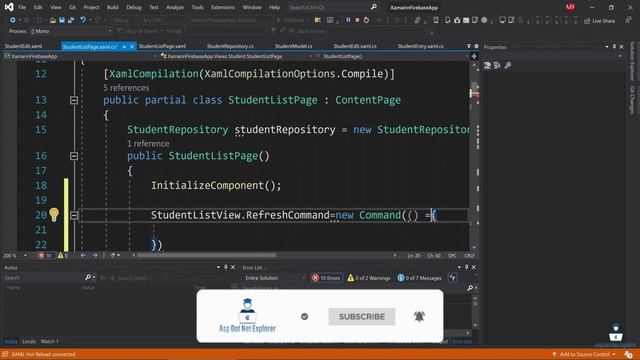This screenshot has width=640, height=360.
Task: Click the Autos search input field
Action: coord(44,278)
